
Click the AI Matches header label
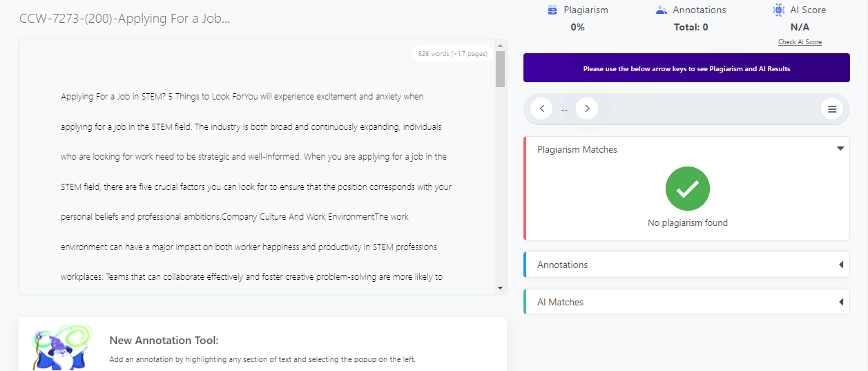560,302
